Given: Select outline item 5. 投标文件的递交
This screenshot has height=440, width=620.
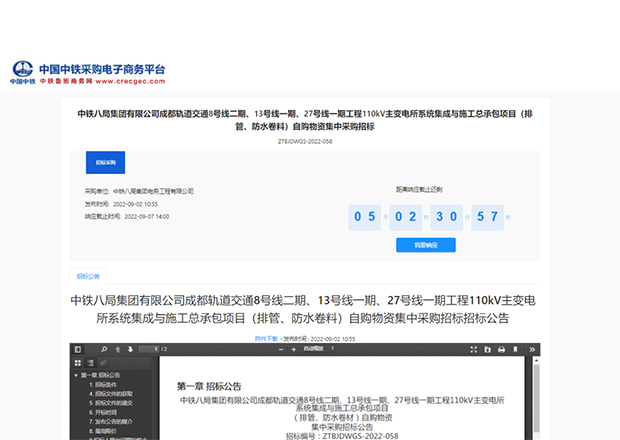Looking at the screenshot, I should click(x=111, y=403).
